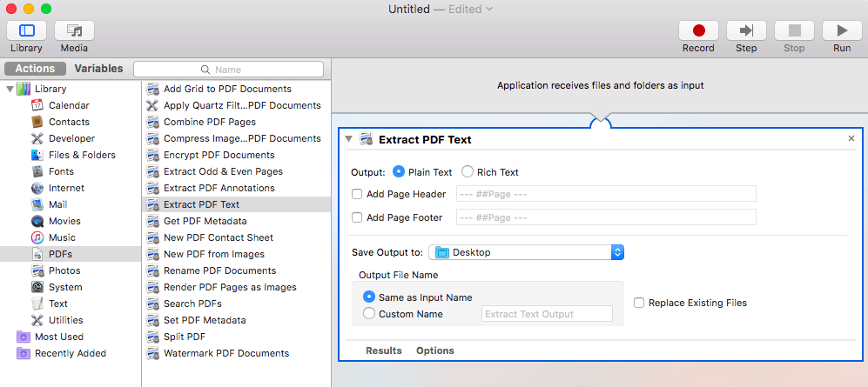
Task: Select Rich Text output
Action: (x=468, y=172)
